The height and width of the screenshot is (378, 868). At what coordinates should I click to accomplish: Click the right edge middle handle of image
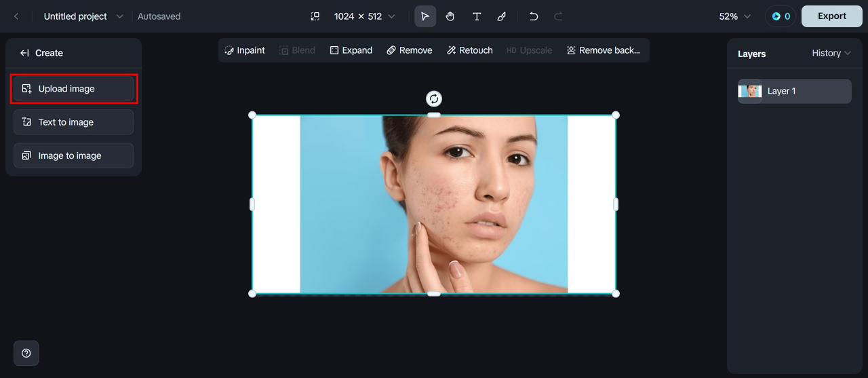click(616, 204)
